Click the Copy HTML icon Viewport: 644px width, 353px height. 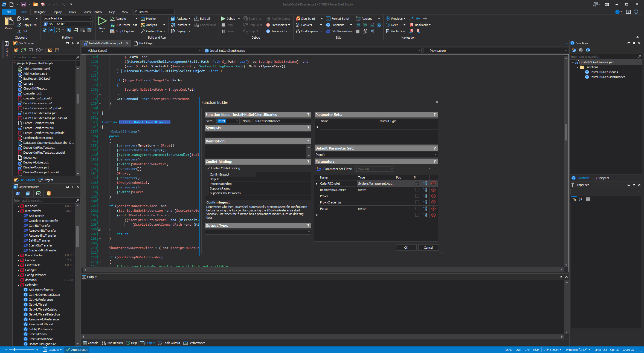coord(19,25)
